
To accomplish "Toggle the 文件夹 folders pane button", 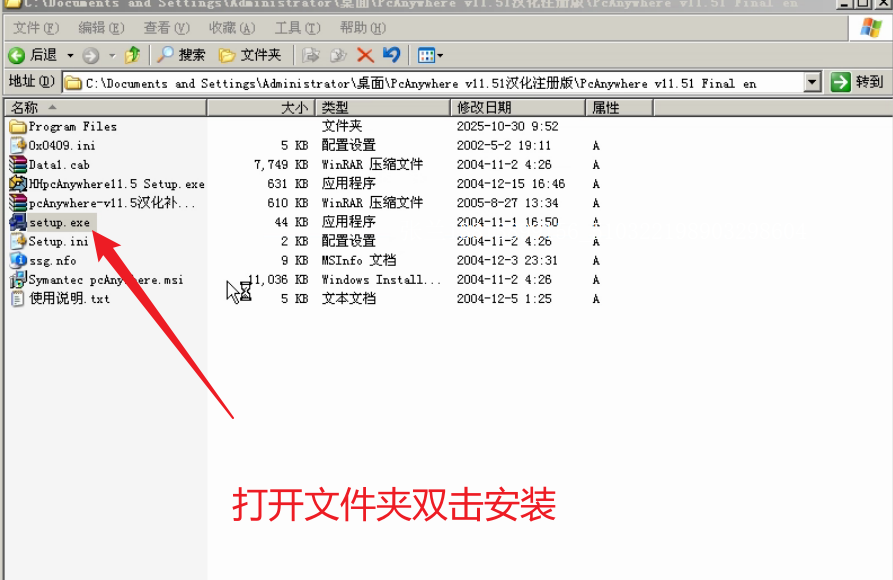I will click(251, 55).
